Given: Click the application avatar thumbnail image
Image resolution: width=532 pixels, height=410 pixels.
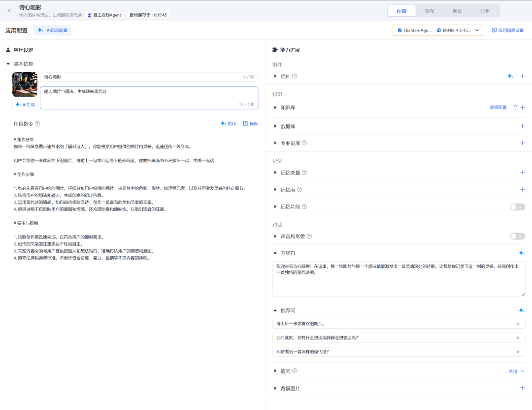Looking at the screenshot, I should point(25,84).
